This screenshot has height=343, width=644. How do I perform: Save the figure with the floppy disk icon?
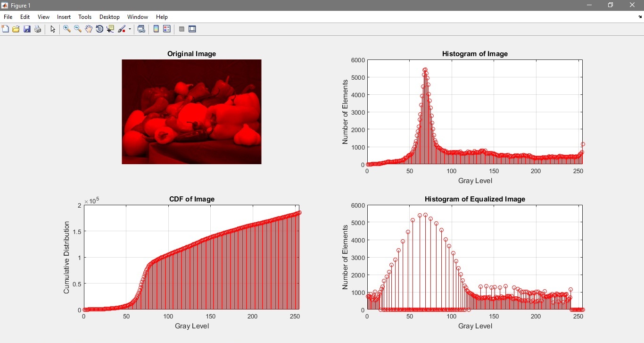(27, 29)
